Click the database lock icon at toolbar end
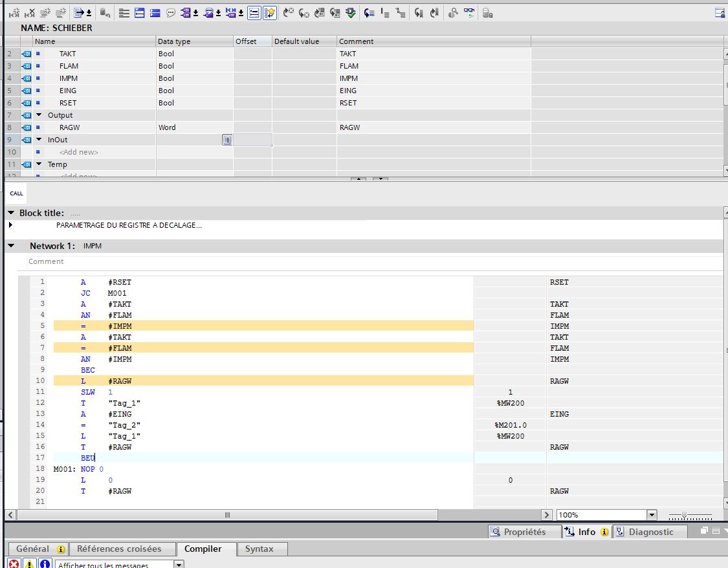Viewport: 728px width, 568px height. pos(488,12)
